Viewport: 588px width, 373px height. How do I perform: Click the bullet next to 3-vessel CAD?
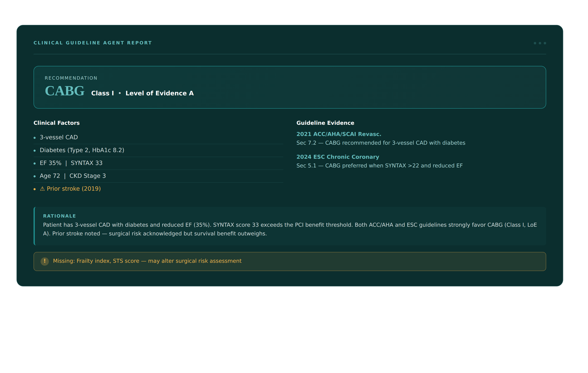34,137
